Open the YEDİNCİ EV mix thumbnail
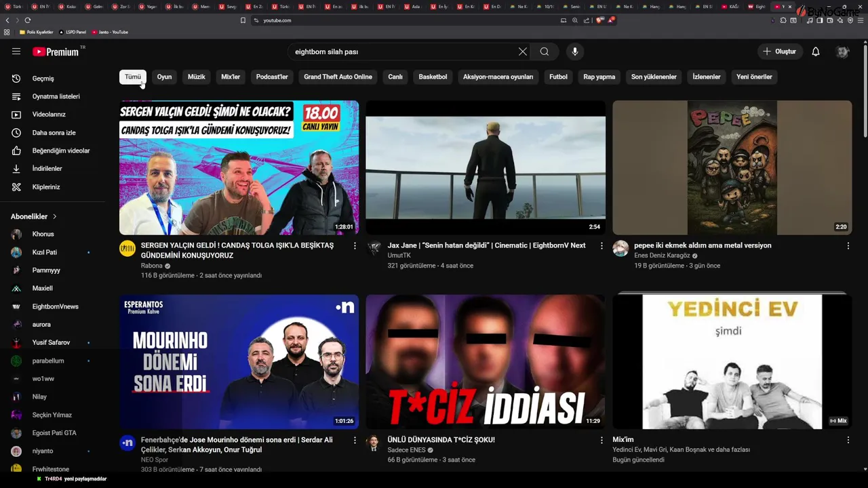This screenshot has width=868, height=488. pyautogui.click(x=732, y=362)
